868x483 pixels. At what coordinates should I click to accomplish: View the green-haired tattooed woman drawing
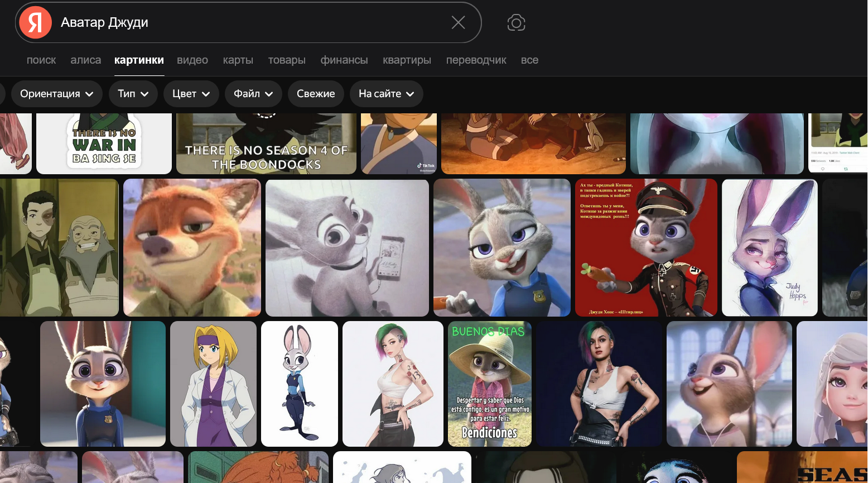[x=393, y=384]
